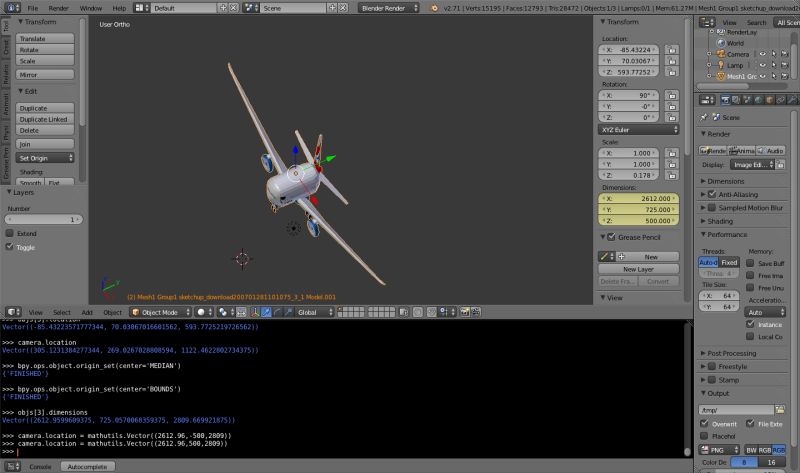The width and height of the screenshot is (800, 473).
Task: Click the OpenGL render image icon
Action: pos(465,312)
